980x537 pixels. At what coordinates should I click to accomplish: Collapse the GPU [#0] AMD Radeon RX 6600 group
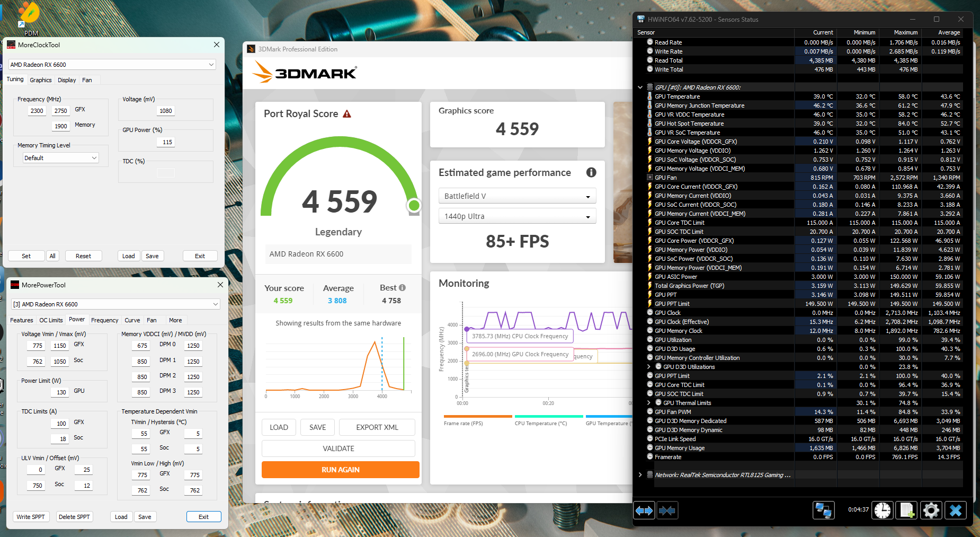click(640, 87)
